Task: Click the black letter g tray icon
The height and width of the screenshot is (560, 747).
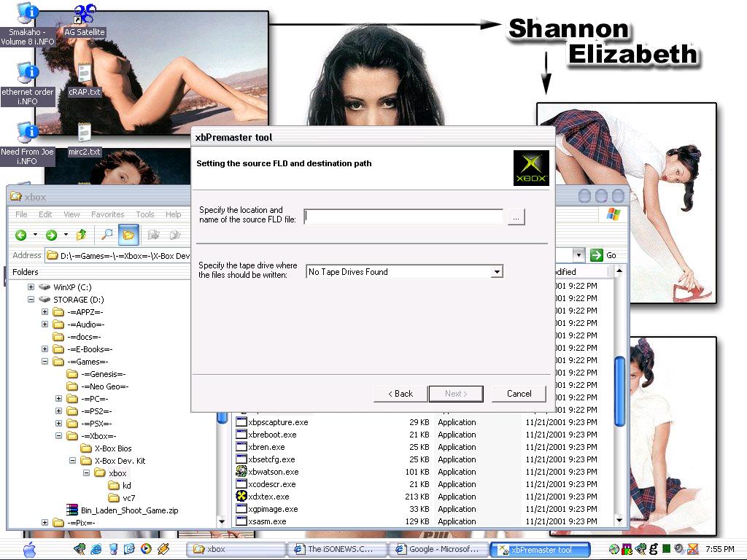Action: 653,549
